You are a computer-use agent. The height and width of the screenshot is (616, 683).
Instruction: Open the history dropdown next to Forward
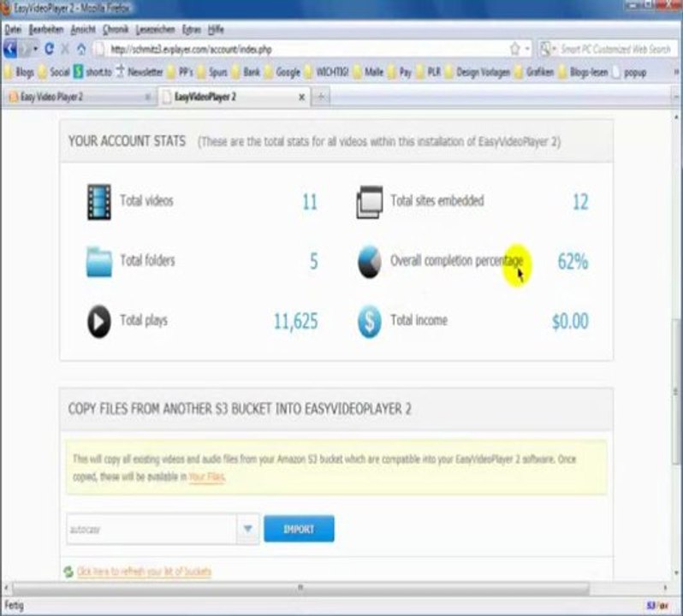35,49
